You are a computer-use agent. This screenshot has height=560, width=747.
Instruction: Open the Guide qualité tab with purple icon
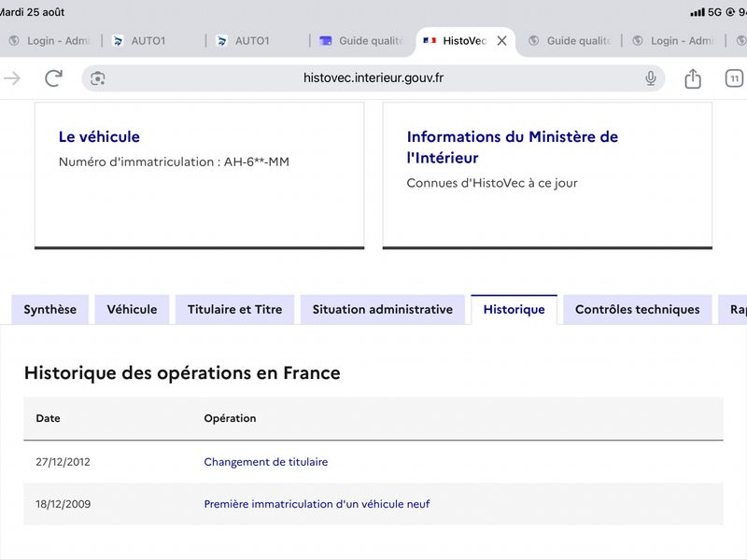[x=361, y=41]
